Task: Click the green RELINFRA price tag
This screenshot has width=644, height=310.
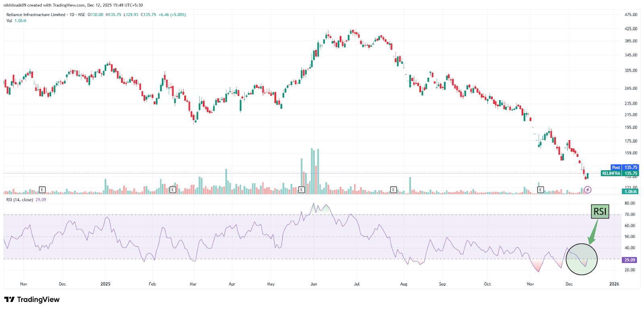Action: pos(611,174)
